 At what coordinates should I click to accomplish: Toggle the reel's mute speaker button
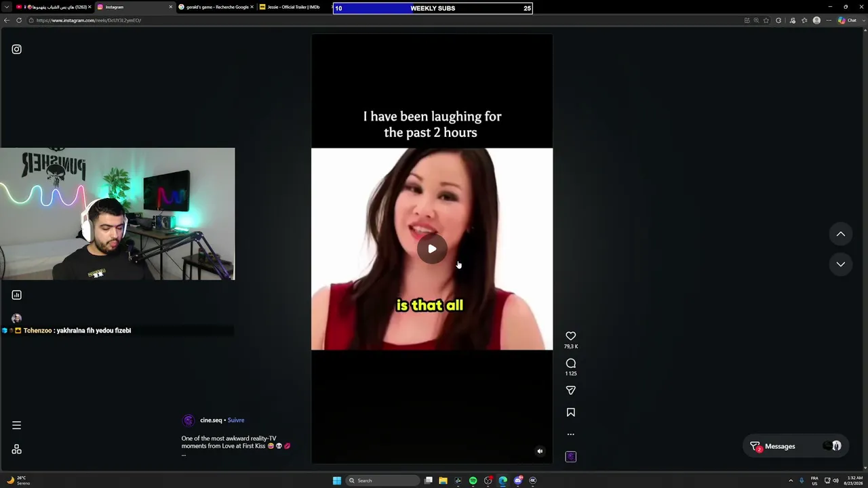540,451
